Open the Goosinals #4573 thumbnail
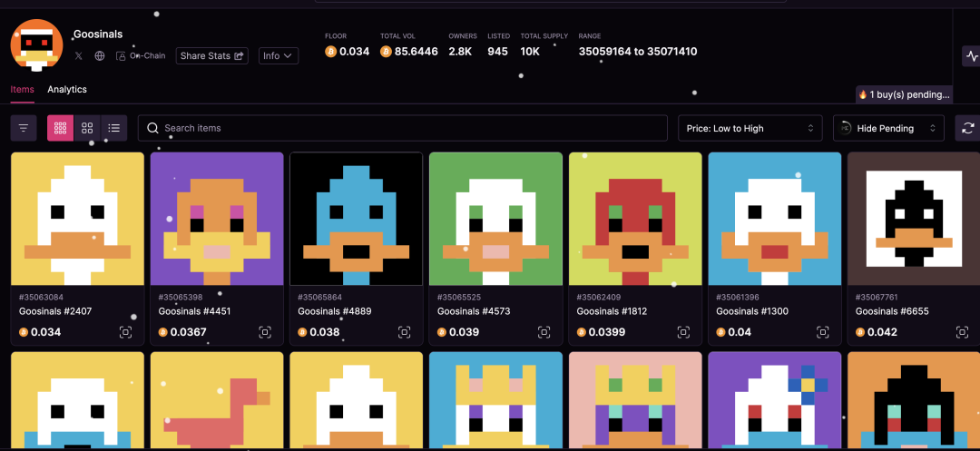980x451 pixels. coord(495,219)
